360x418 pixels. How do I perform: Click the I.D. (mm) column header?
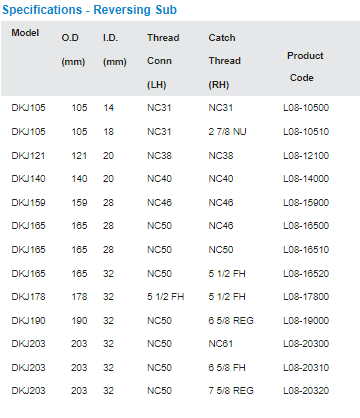(115, 50)
